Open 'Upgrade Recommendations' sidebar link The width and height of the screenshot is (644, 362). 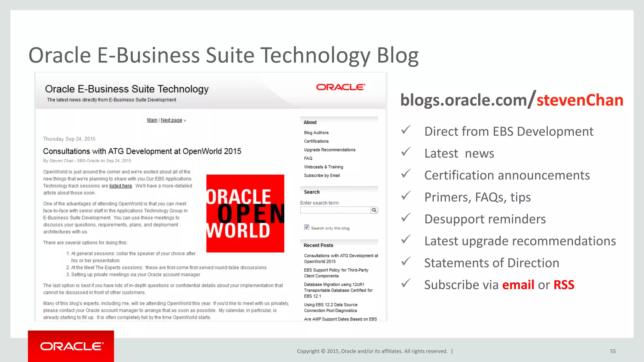tap(330, 150)
